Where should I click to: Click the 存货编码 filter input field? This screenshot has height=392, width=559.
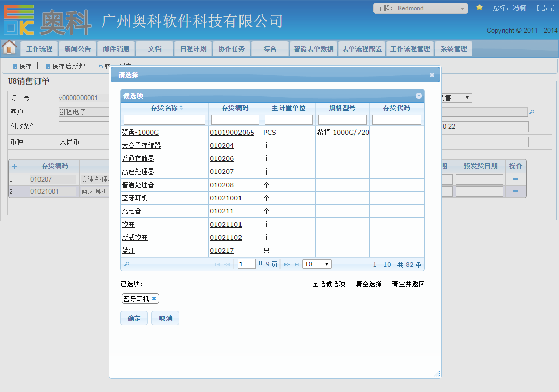click(x=235, y=120)
